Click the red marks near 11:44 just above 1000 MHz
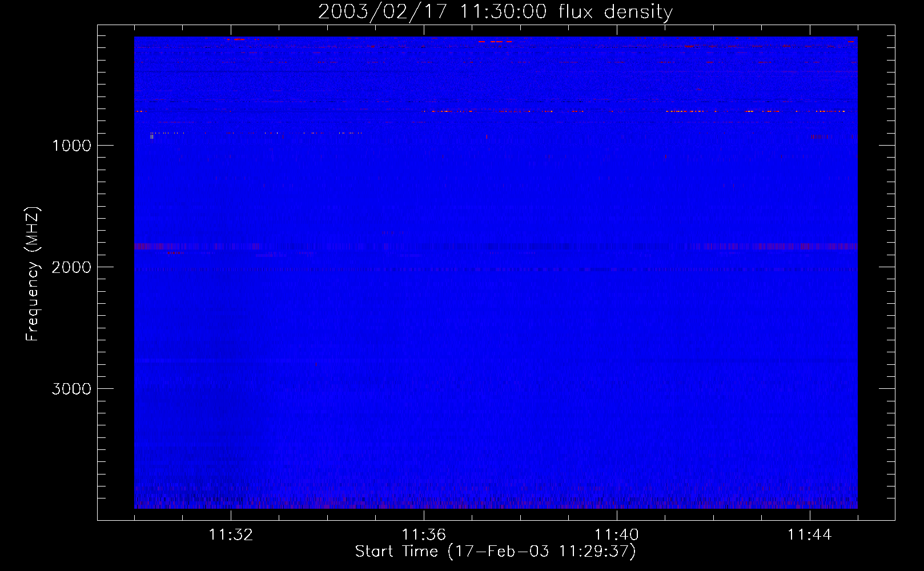Image resolution: width=924 pixels, height=571 pixels. click(x=821, y=137)
